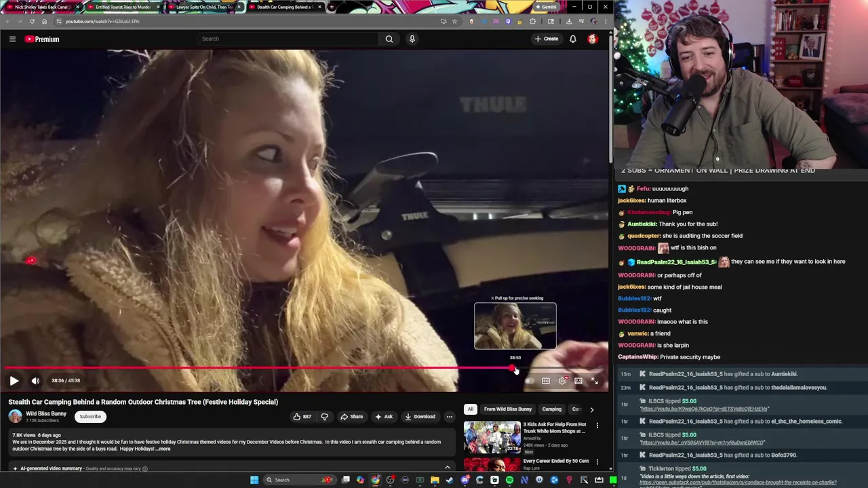Open File Explorer folder on taskbar

435,480
